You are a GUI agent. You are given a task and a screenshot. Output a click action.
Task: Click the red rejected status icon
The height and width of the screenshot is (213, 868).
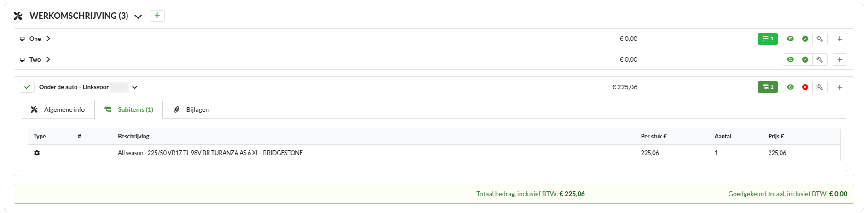coord(805,87)
